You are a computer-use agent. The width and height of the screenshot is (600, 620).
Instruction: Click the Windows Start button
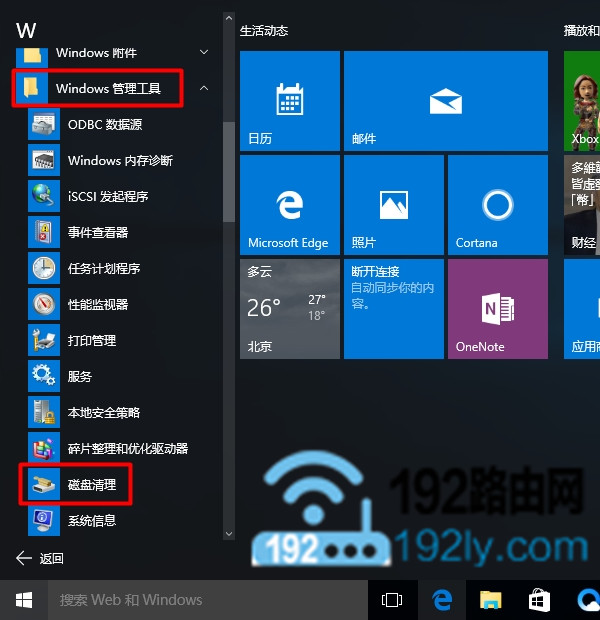pyautogui.click(x=24, y=600)
